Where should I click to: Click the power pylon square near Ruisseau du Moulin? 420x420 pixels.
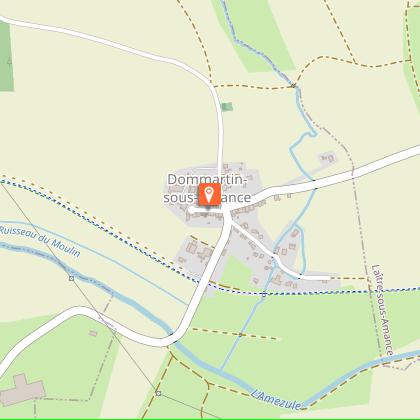71,278
